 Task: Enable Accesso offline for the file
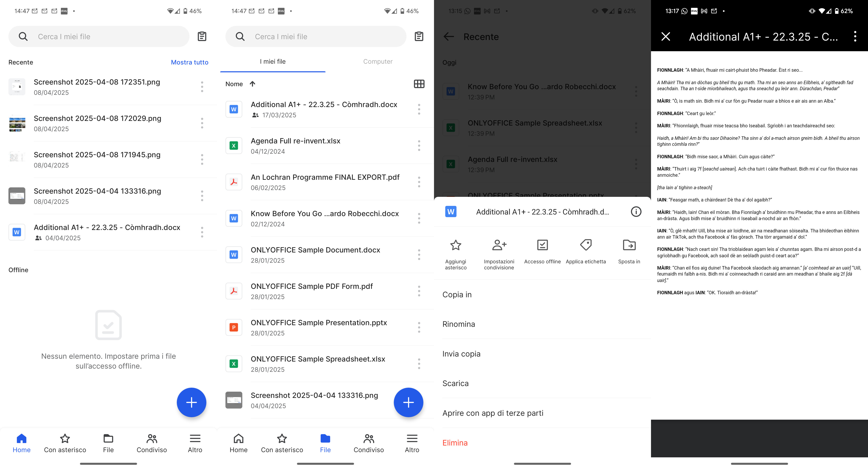542,251
